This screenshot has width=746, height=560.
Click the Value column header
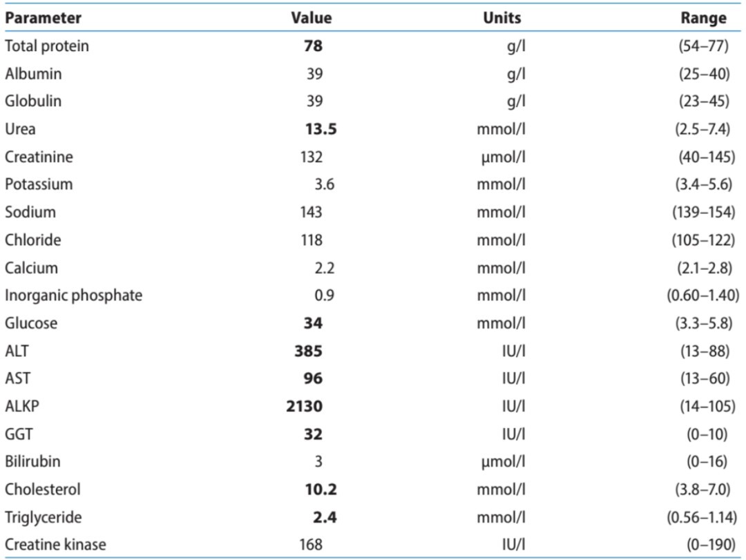click(311, 18)
